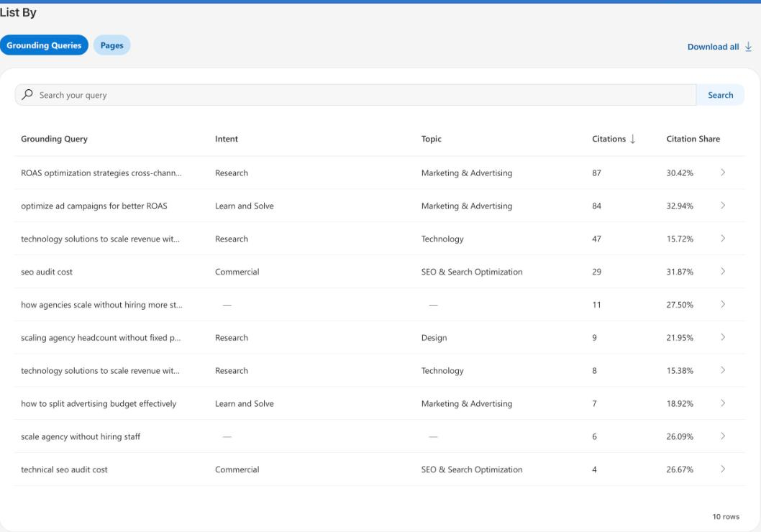761x532 pixels.
Task: Click the Citation Share column header
Action: (693, 139)
